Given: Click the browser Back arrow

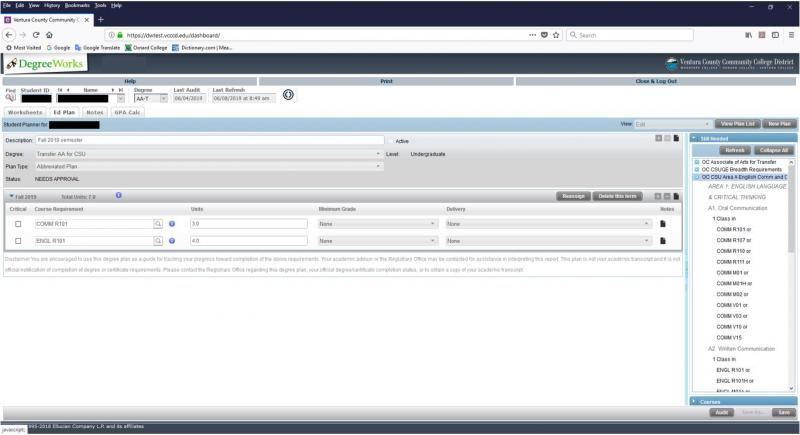Looking at the screenshot, I should pyautogui.click(x=9, y=35).
